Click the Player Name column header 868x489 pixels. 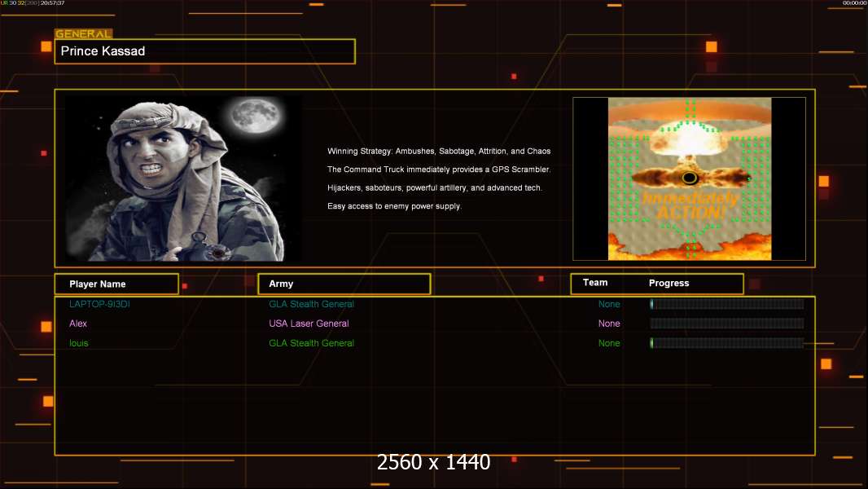[x=98, y=284]
